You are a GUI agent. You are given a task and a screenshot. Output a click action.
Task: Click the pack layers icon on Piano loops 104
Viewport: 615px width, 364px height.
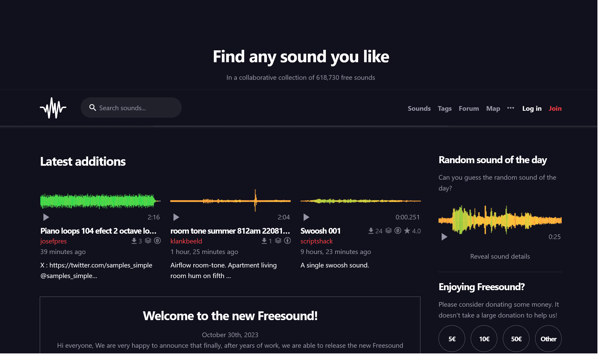(x=148, y=241)
